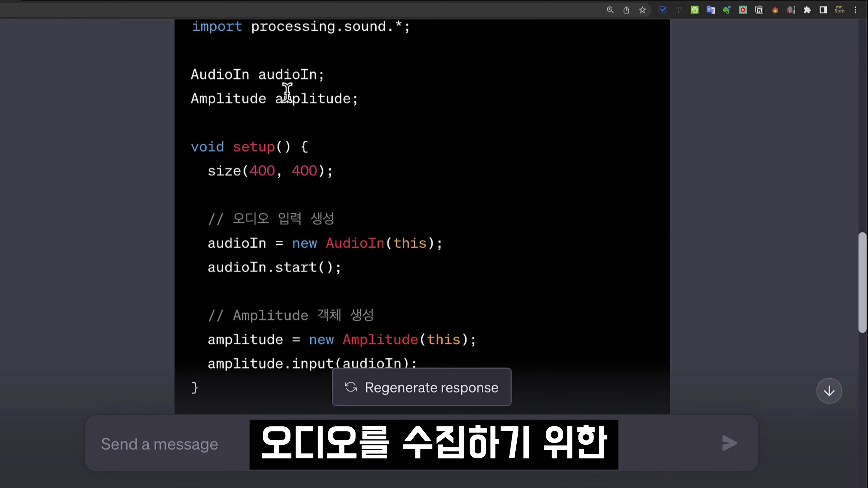Image resolution: width=868 pixels, height=488 pixels.
Task: Click the 'setup' function name
Action: [x=254, y=147]
